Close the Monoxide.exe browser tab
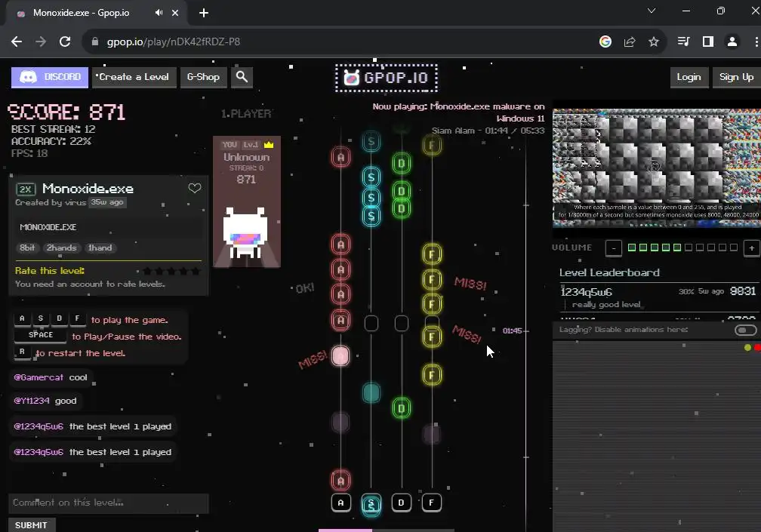This screenshot has width=761, height=532. [x=175, y=13]
